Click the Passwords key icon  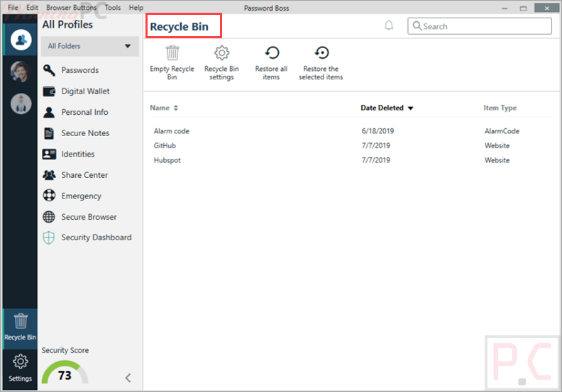click(x=49, y=70)
